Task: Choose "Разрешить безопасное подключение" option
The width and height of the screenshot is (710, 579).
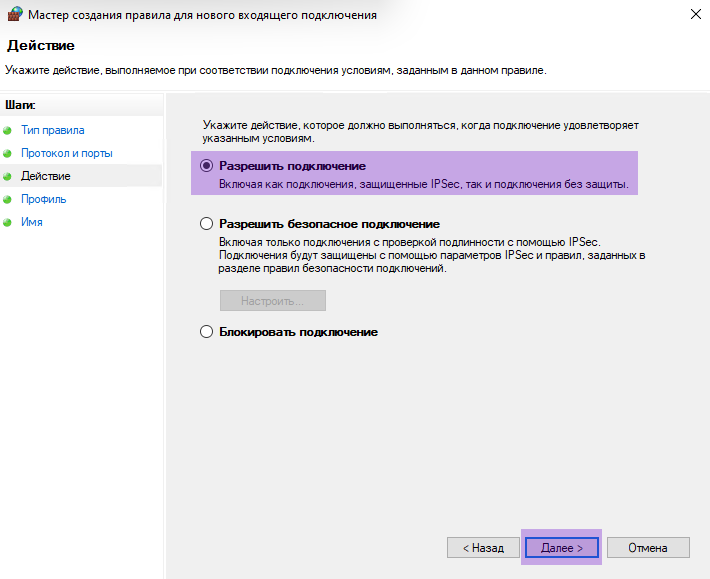Action: coord(206,224)
